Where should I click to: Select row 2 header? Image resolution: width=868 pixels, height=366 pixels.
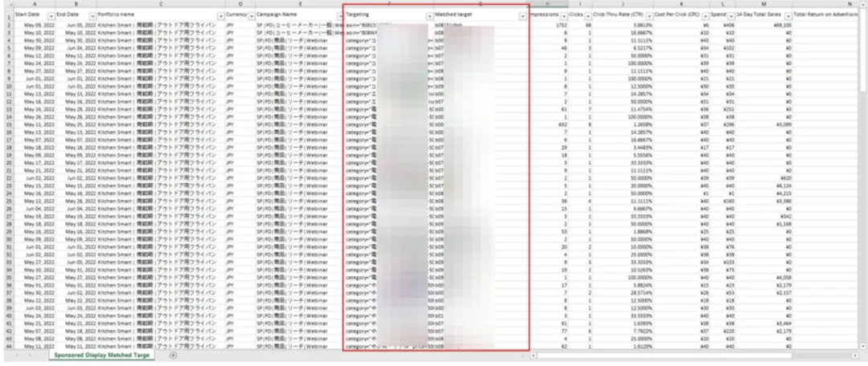(6, 26)
